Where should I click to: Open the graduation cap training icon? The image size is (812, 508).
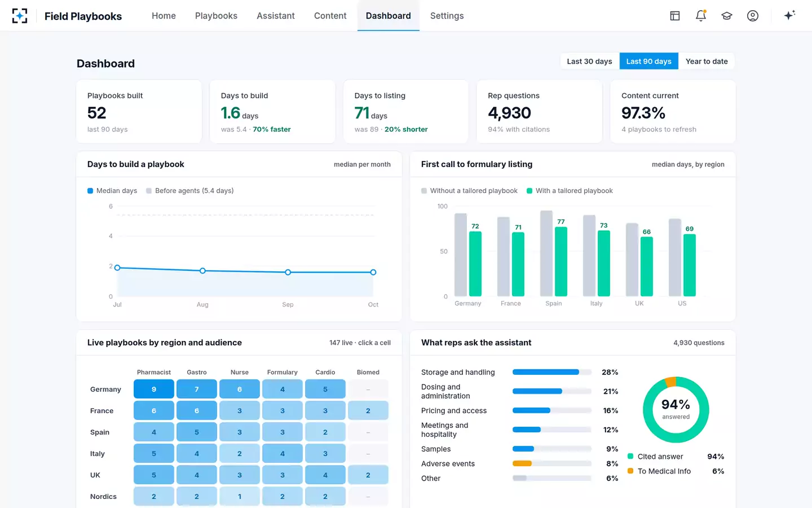727,16
